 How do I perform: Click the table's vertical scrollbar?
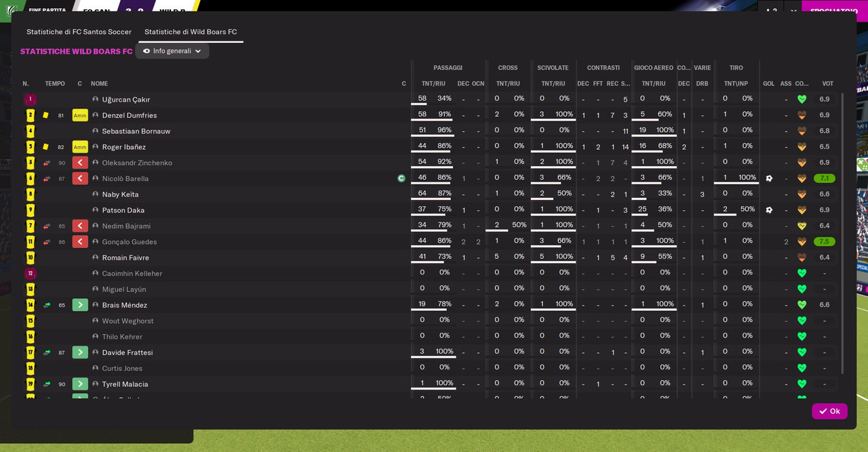pyautogui.click(x=843, y=234)
